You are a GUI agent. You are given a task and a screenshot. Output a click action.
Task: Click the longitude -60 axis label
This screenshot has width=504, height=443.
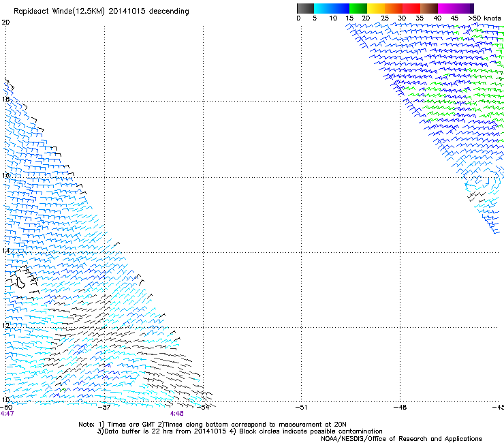tap(6, 408)
